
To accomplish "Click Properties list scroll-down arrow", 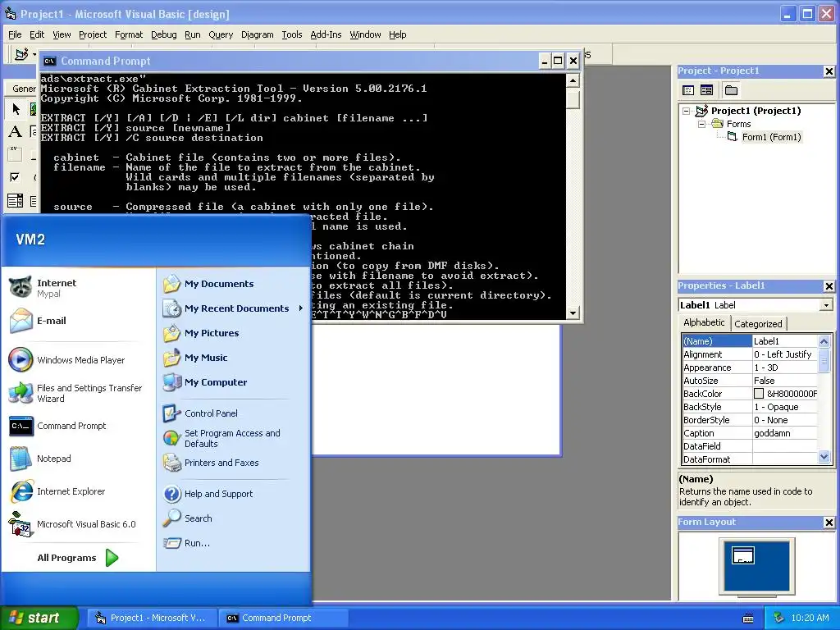I will [824, 457].
